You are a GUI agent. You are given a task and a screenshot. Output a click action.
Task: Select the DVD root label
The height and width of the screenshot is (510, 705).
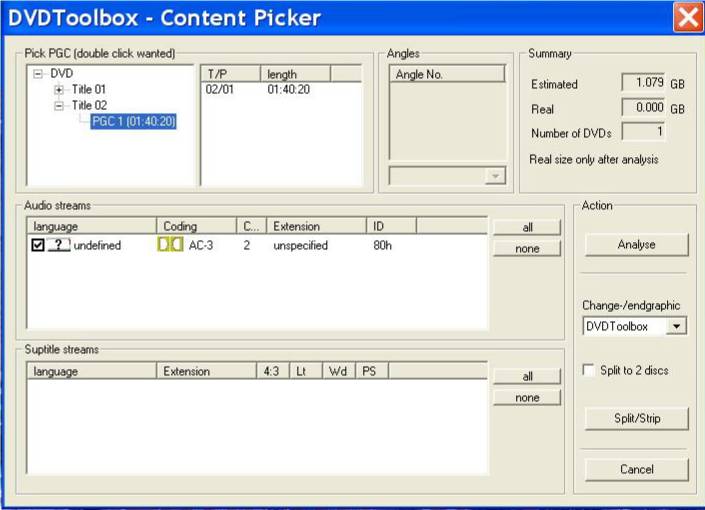click(x=62, y=73)
